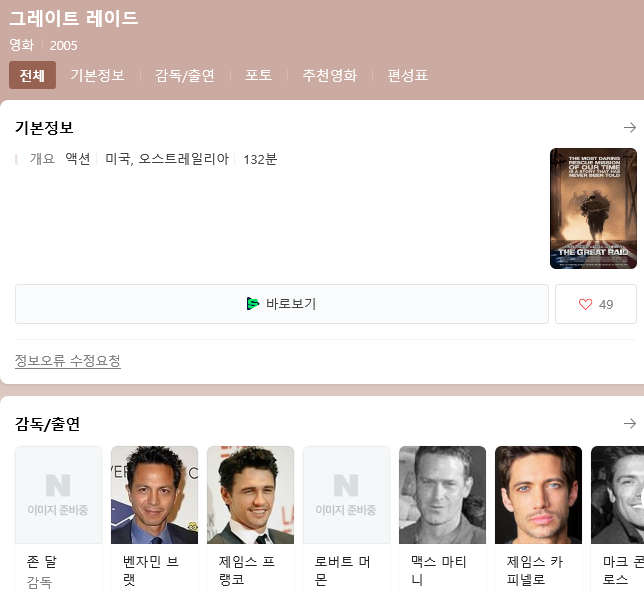Expand 기본정보 section with arrow icon
644x592 pixels.
(630, 128)
